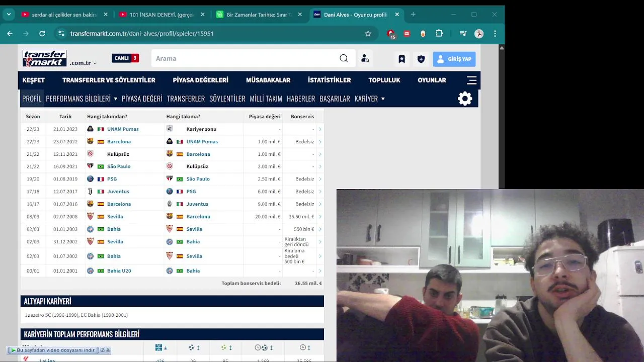Open the Keşfet main menu
Viewport: 644px width, 362px height.
point(33,80)
